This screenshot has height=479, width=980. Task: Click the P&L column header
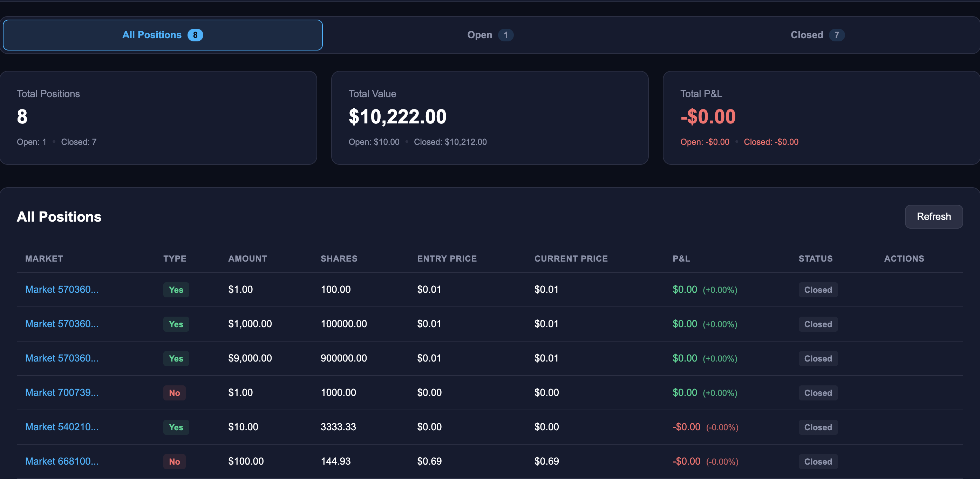(681, 259)
